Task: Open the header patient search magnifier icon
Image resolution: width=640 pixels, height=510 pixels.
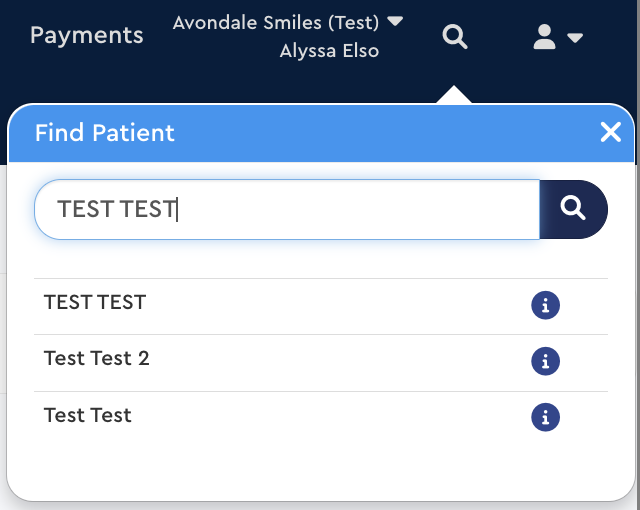Action: point(455,38)
